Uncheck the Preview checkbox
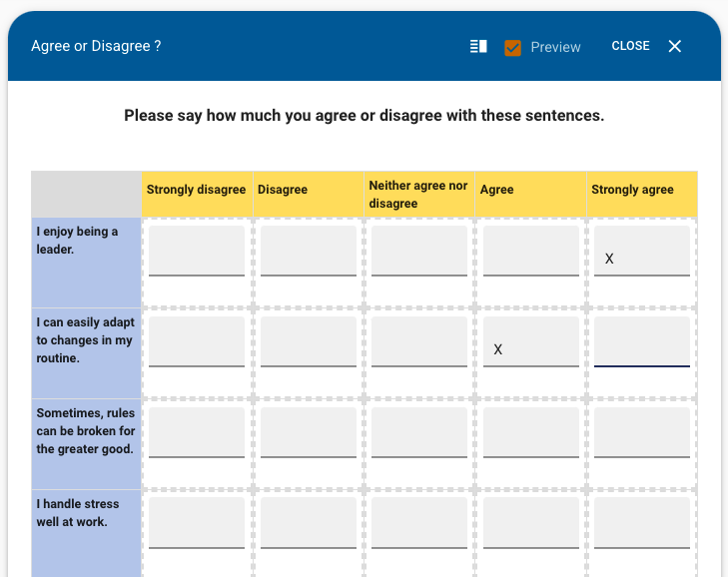 click(x=512, y=47)
